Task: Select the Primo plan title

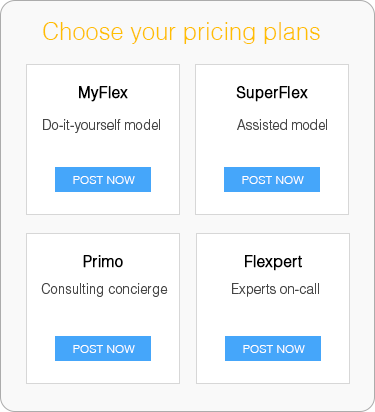Action: pos(103,262)
